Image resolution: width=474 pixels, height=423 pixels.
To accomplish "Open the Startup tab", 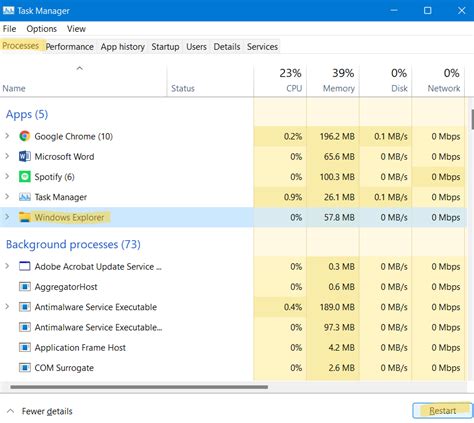I will coord(165,47).
